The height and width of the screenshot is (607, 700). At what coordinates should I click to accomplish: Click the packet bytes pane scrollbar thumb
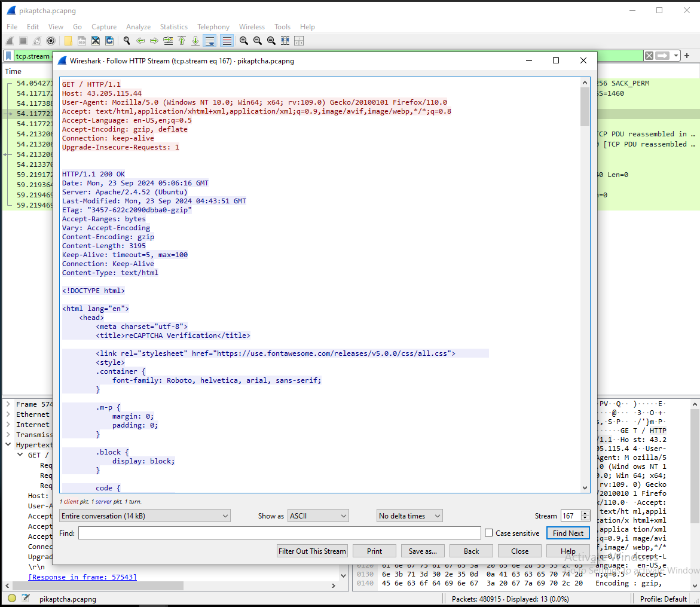coord(695,466)
